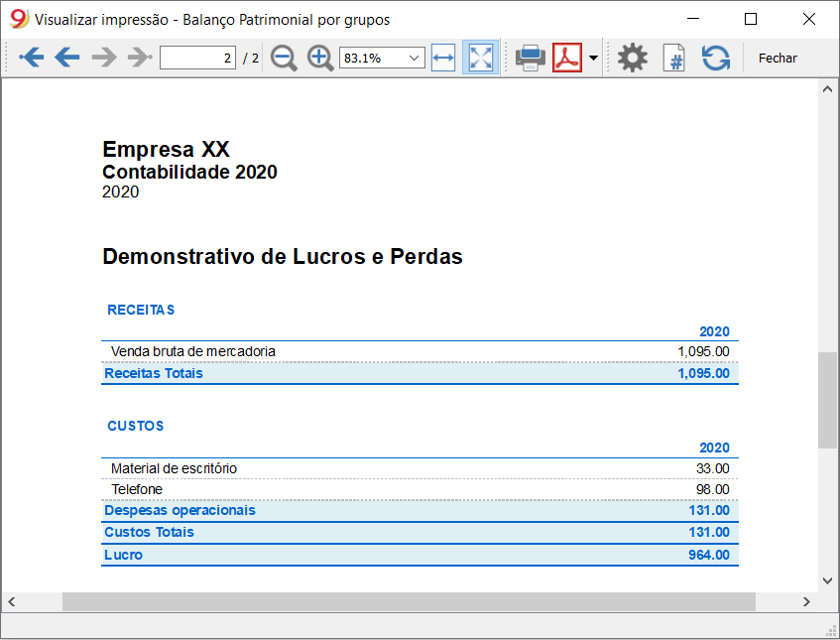Close the window with X

[809, 19]
